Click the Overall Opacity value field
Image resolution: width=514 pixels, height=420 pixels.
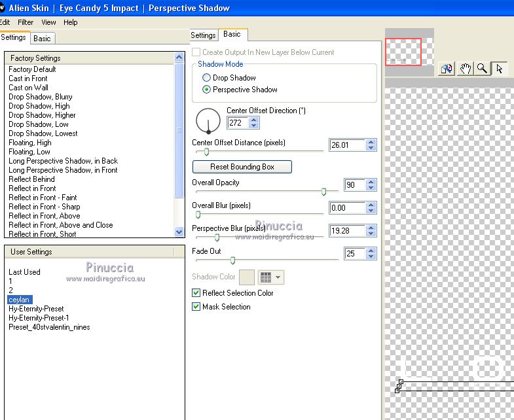coord(355,184)
